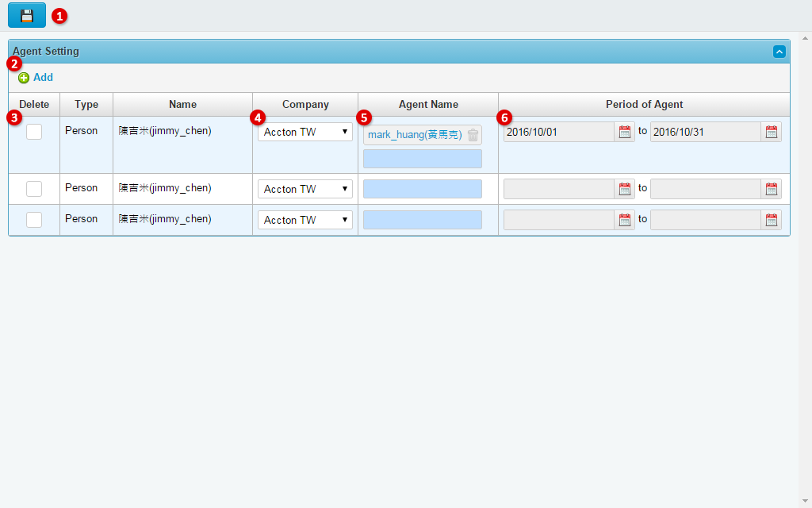
Task: Click the Add link
Action: point(41,77)
